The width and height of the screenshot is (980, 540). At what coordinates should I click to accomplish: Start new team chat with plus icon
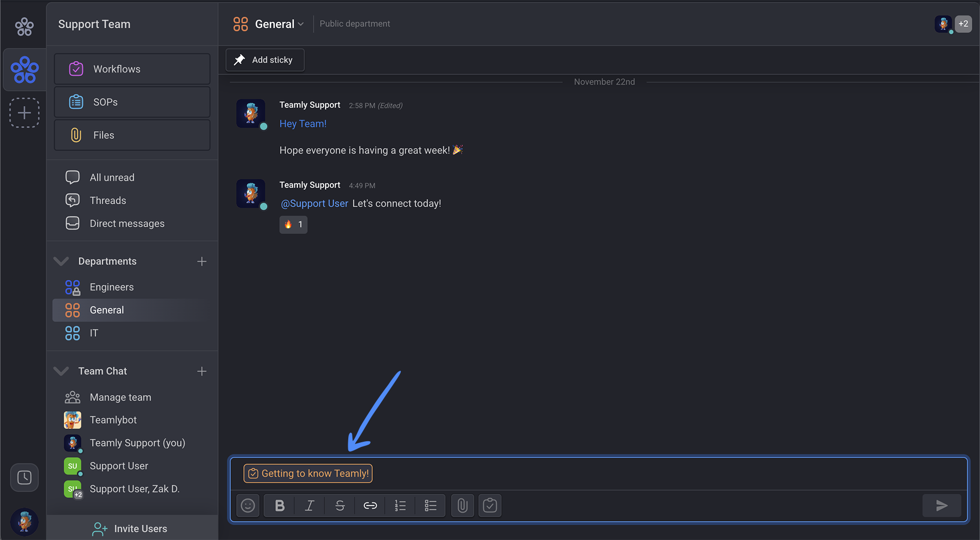(x=202, y=371)
